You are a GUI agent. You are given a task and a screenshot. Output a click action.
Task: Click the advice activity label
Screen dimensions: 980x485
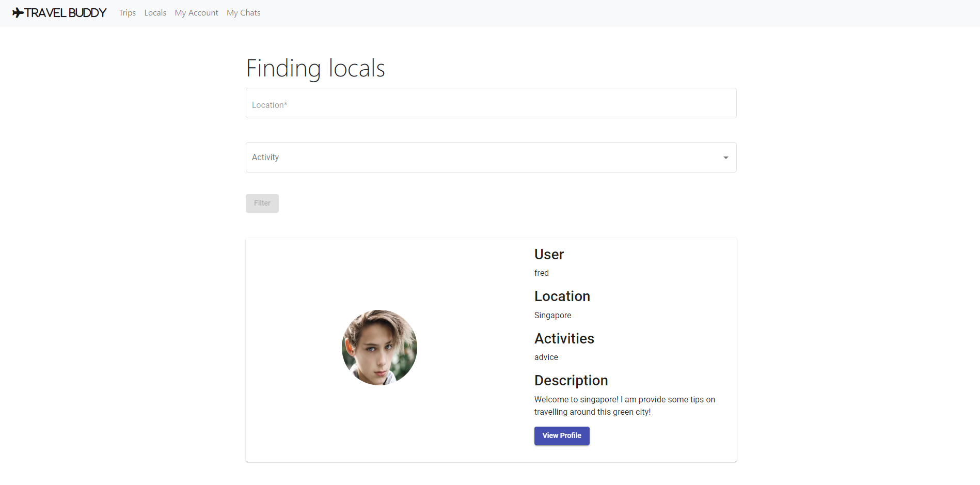(x=546, y=357)
